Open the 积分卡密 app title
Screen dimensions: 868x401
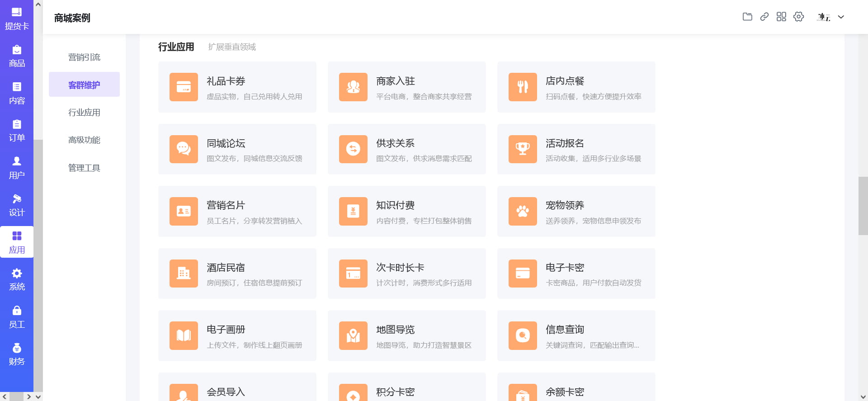point(396,392)
